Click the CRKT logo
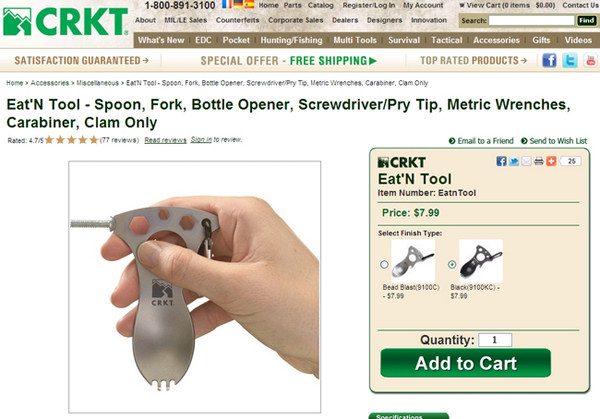 [66, 22]
